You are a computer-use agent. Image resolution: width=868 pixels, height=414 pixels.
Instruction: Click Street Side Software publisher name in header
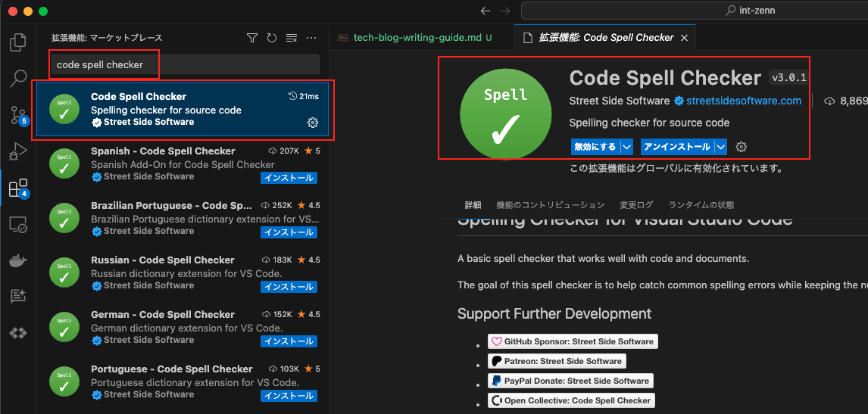620,101
